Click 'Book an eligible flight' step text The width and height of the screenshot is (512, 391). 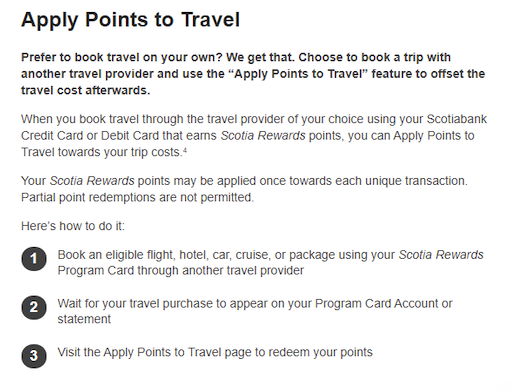pyautogui.click(x=270, y=262)
